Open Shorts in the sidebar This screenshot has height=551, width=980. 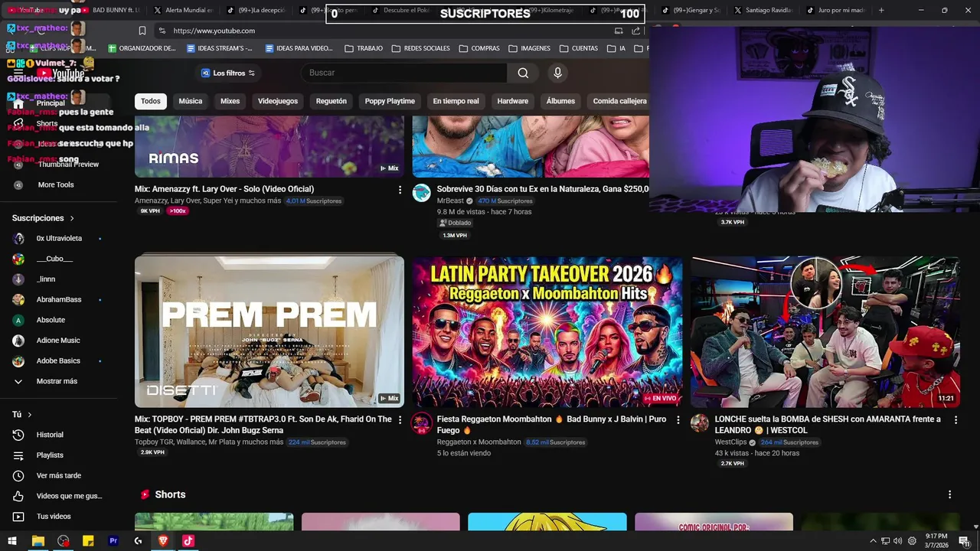tap(47, 123)
